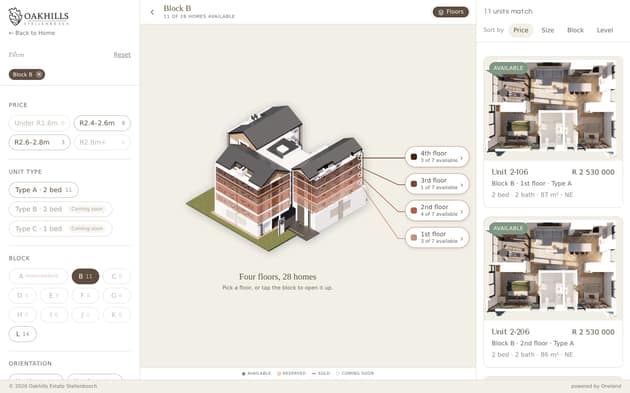
Task: Select block I in the block filter
Action: coord(54,315)
